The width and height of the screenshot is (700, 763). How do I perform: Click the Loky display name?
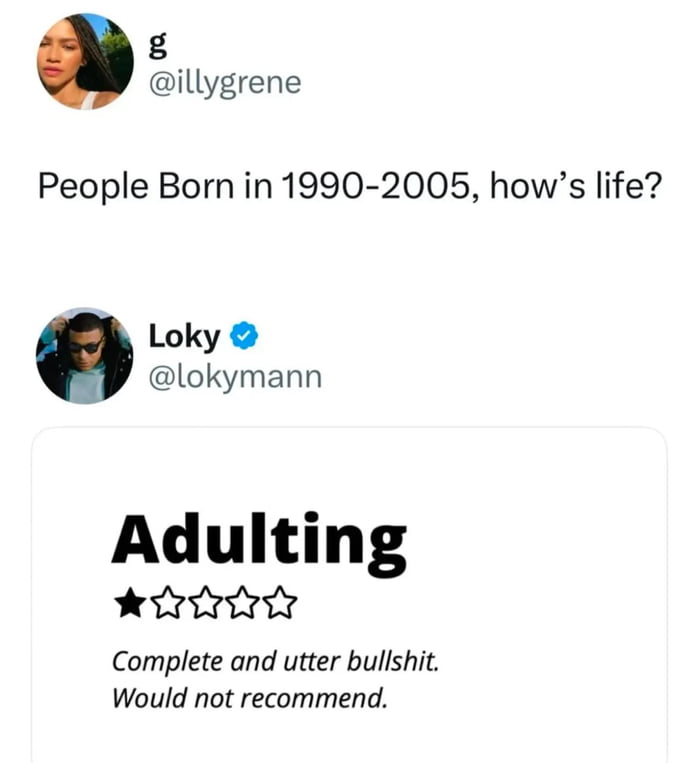click(184, 337)
